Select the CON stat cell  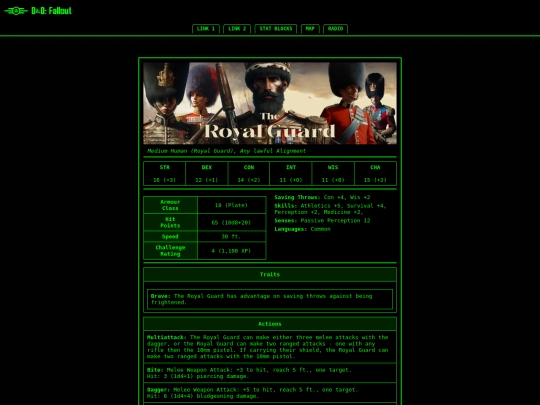coord(249,174)
